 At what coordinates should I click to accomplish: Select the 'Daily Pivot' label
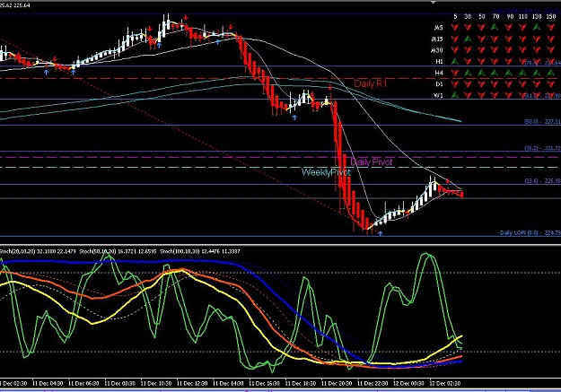pyautogui.click(x=372, y=162)
